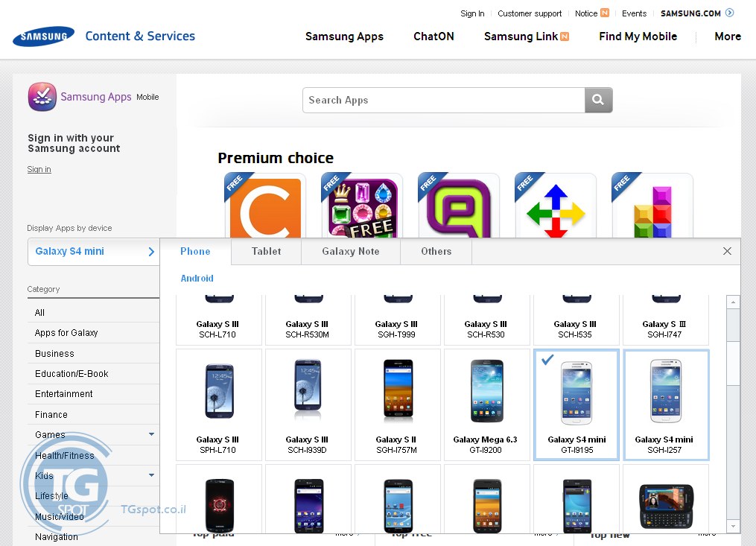Select the Business category
This screenshot has width=756, height=546.
point(93,354)
